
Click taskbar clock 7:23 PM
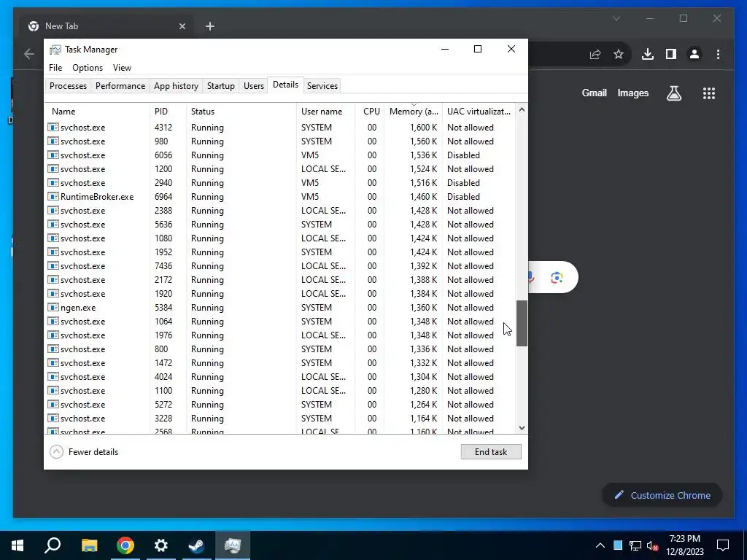pyautogui.click(x=684, y=539)
